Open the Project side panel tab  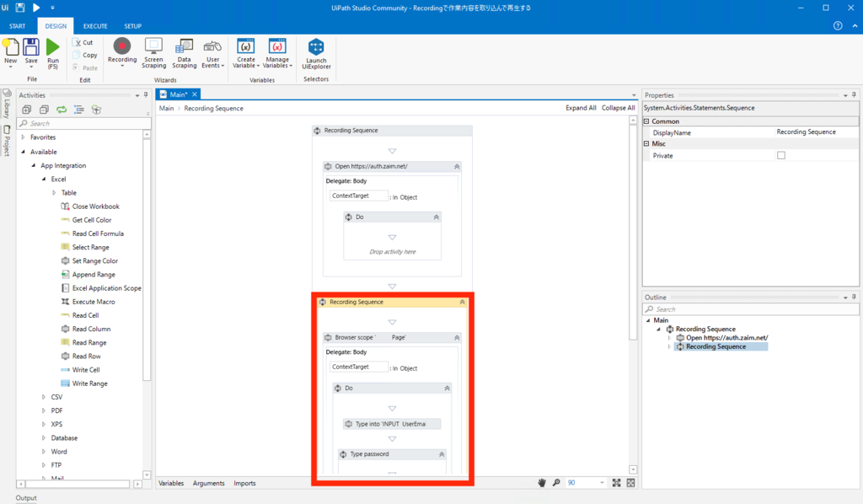7,141
